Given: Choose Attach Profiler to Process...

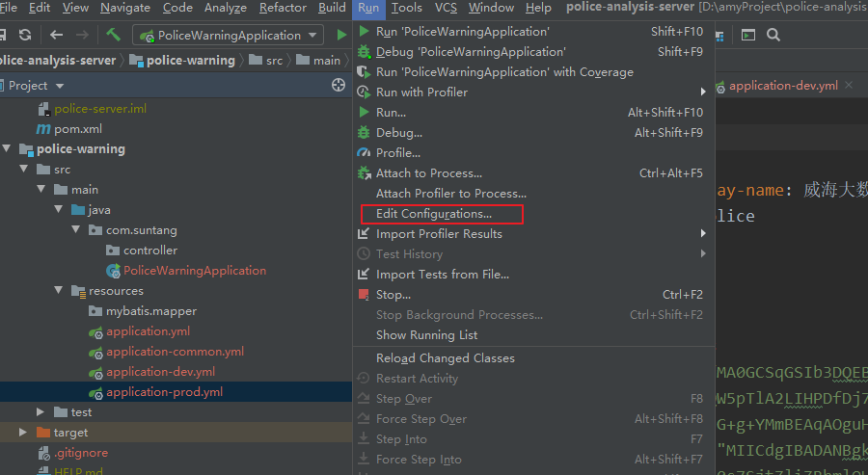Looking at the screenshot, I should coord(532,194).
